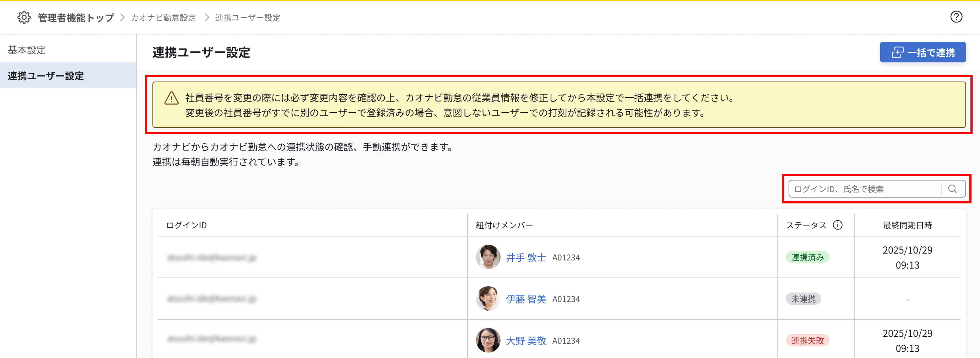980x358 pixels.
Task: Open カオナビ勤怠設定 breadcrumb link
Action: (x=163, y=18)
